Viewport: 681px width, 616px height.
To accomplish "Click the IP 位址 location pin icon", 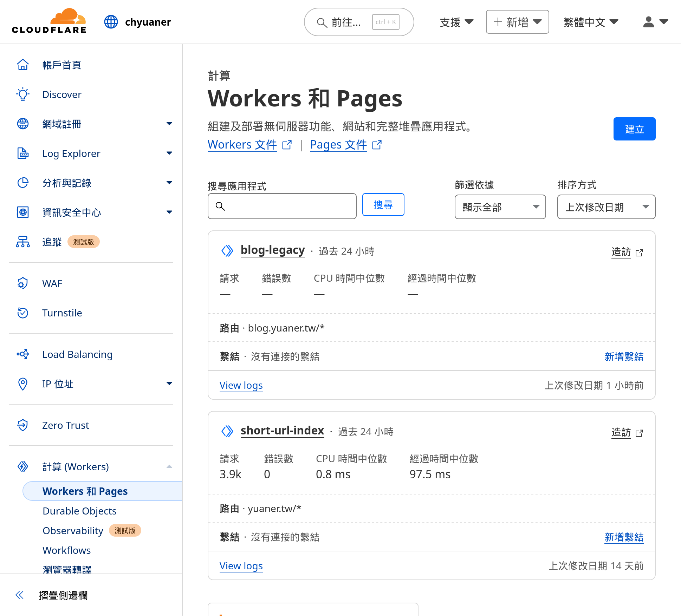I will tap(23, 384).
